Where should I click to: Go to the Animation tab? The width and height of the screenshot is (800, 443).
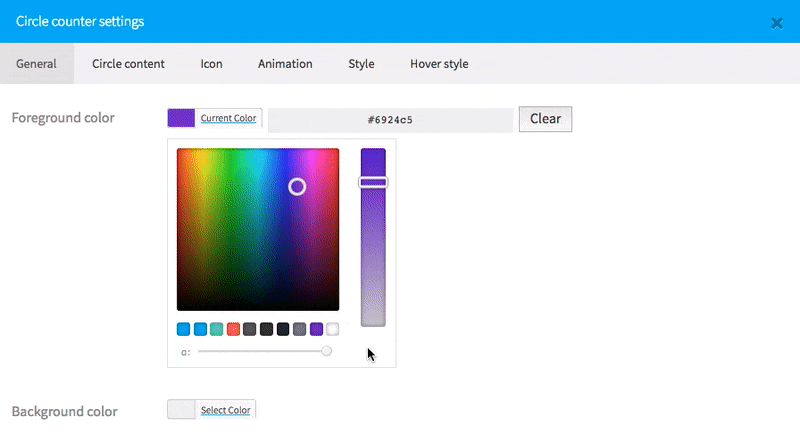[285, 64]
